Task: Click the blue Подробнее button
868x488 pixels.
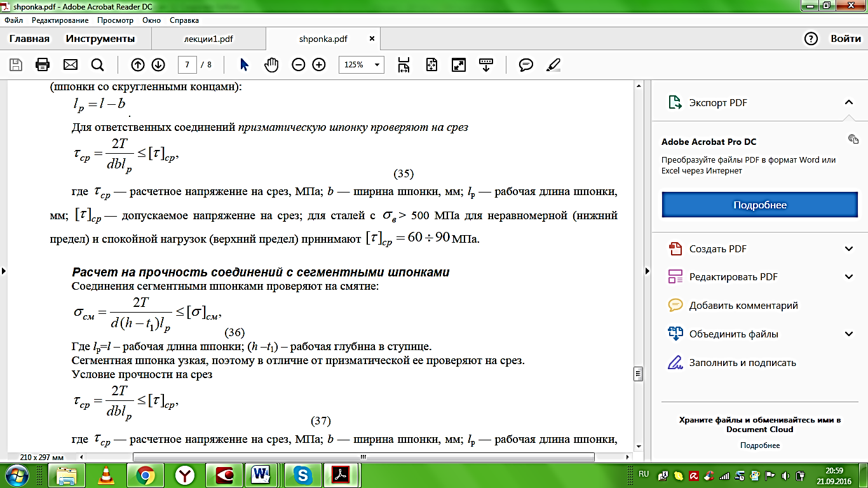Action: [x=759, y=205]
